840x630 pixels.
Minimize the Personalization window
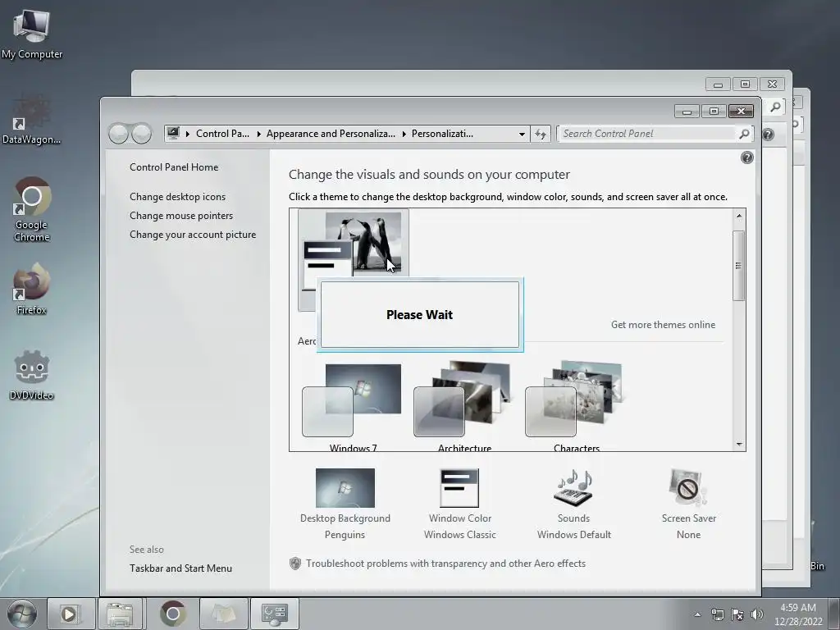(687, 111)
